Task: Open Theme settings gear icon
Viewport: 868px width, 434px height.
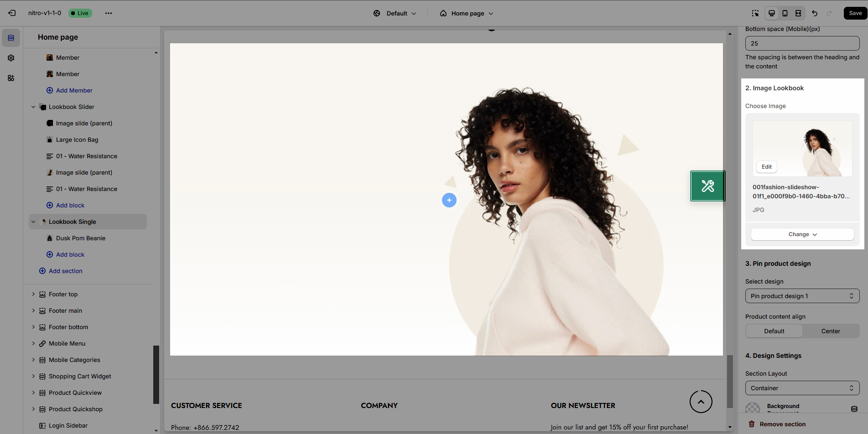Action: pyautogui.click(x=11, y=58)
